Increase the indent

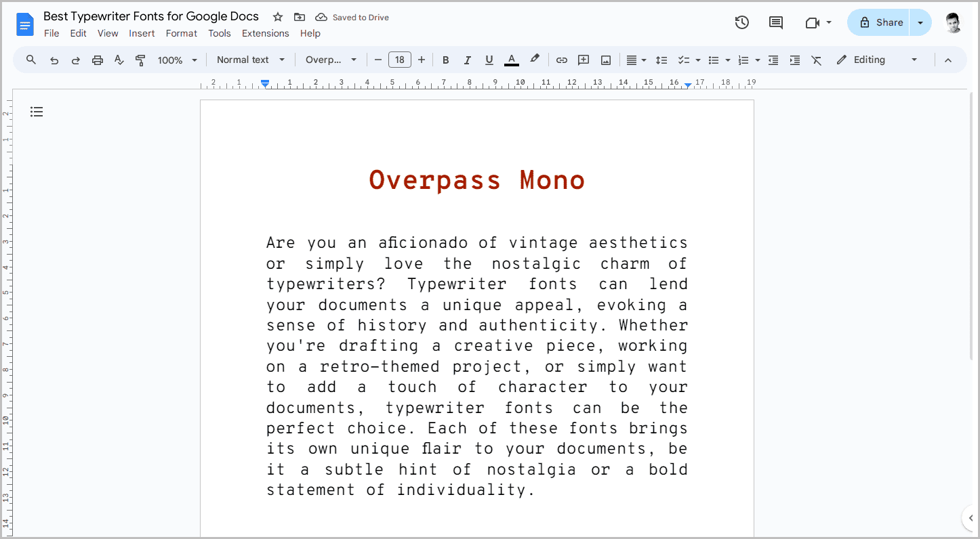coord(795,60)
